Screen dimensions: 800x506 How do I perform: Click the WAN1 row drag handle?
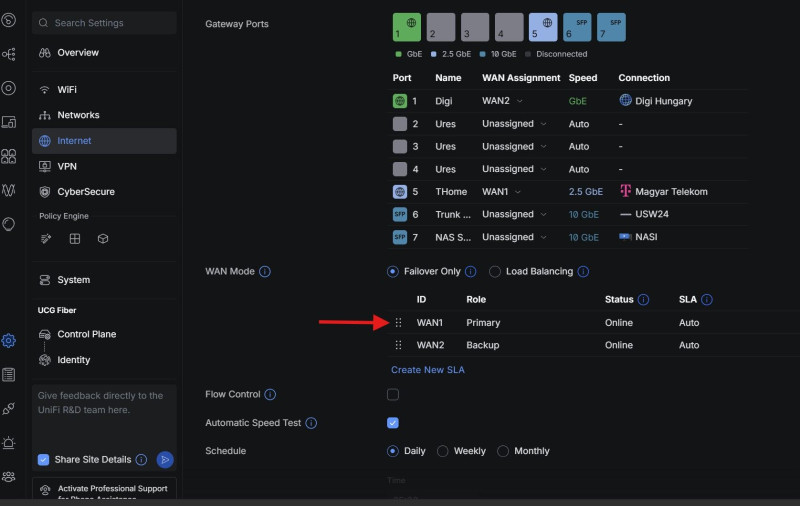coord(399,323)
